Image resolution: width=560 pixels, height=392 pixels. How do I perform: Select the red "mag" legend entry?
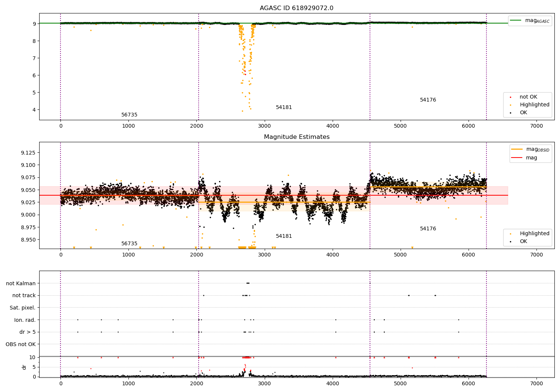pyautogui.click(x=524, y=158)
